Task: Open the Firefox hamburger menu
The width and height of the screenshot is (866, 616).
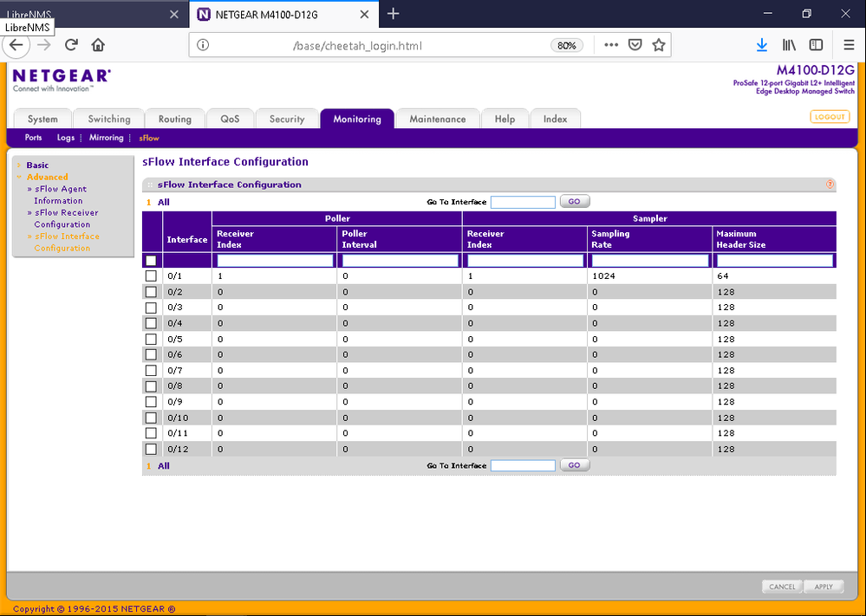Action: (x=849, y=45)
